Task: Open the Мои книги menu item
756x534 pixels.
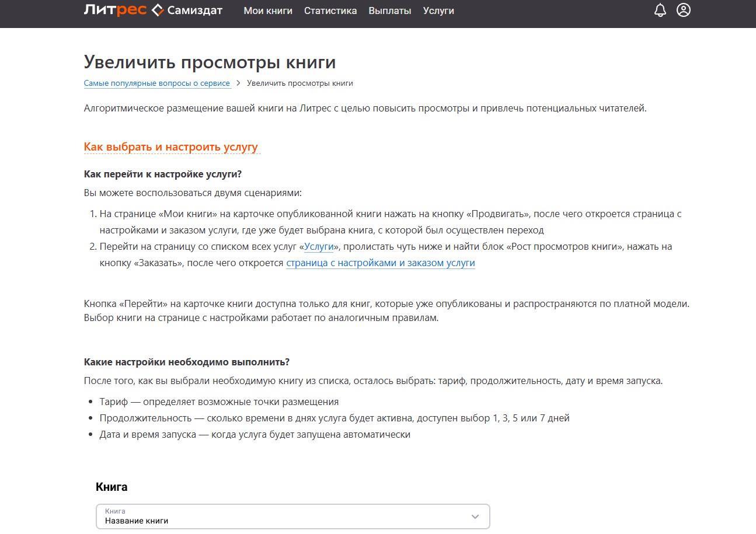Action: [x=268, y=11]
